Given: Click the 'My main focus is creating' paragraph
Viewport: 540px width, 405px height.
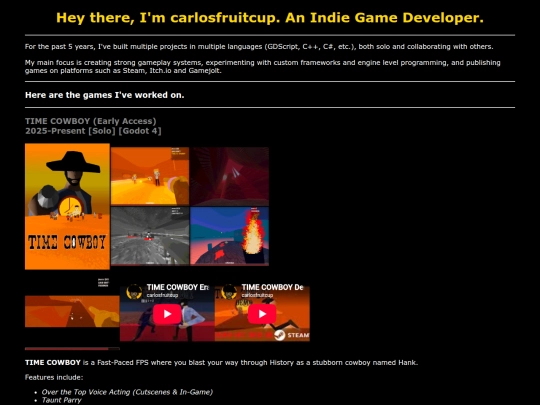Looking at the screenshot, I should [x=263, y=66].
